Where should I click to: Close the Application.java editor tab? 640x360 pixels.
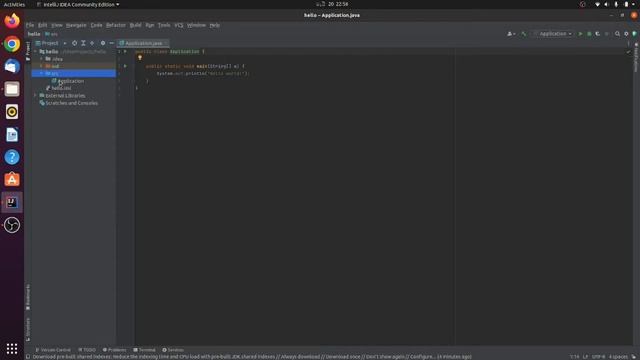166,43
